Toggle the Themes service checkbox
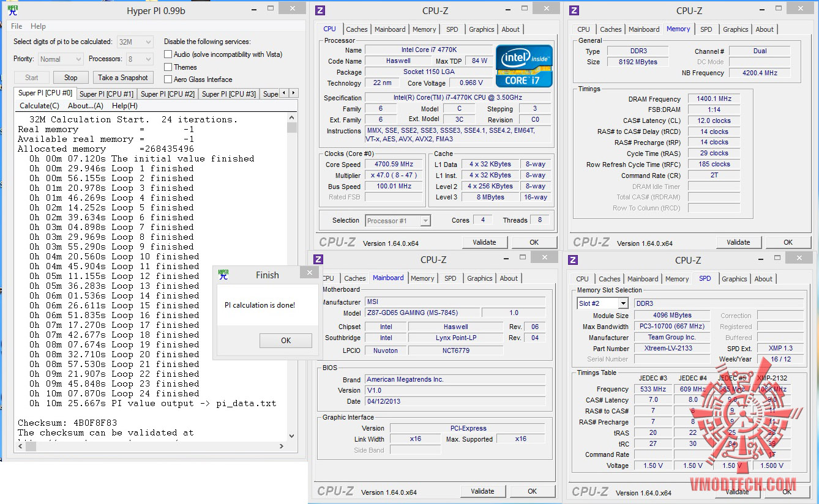This screenshot has width=819, height=504. click(168, 67)
